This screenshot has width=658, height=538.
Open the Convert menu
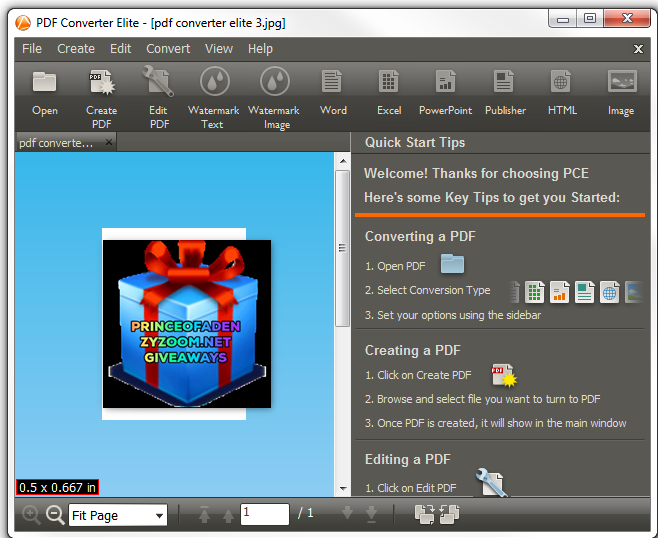tap(168, 49)
